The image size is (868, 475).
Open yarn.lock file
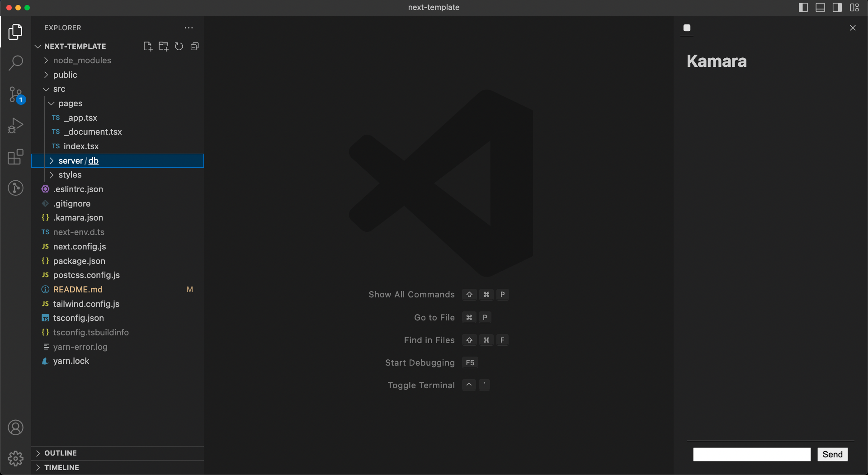117,361
